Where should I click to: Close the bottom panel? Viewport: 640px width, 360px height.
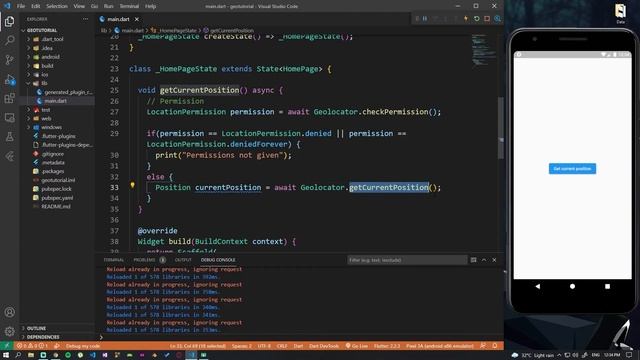click(494, 260)
